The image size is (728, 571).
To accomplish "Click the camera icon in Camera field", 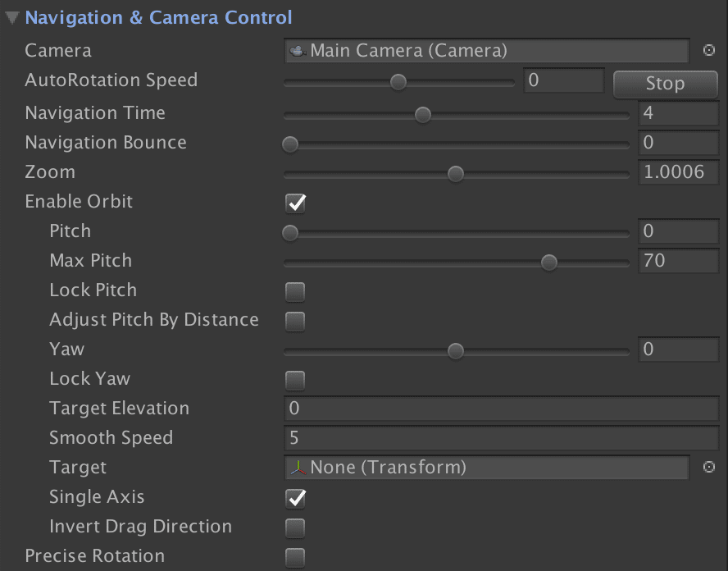I will click(298, 51).
